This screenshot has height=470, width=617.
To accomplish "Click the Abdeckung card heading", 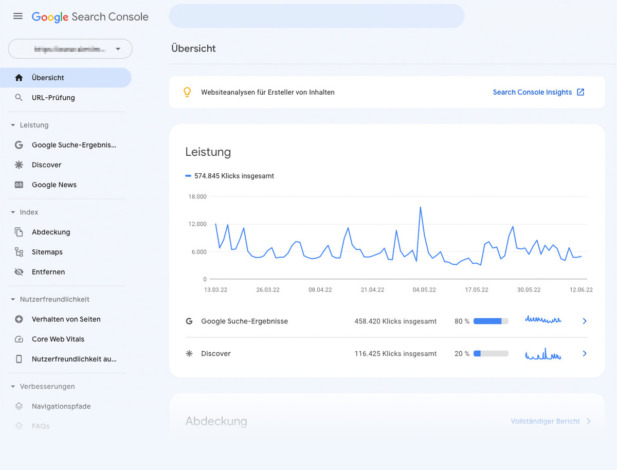I will click(x=216, y=421).
